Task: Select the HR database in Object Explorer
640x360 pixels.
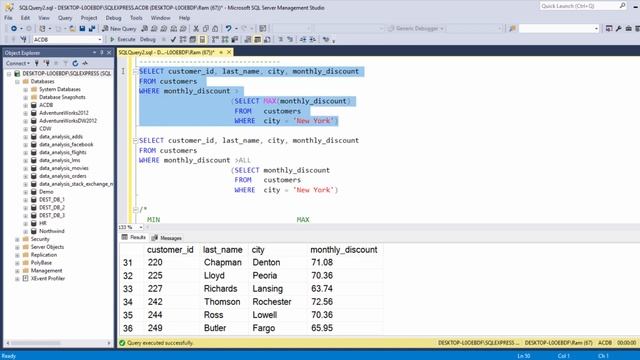Action: [43, 224]
